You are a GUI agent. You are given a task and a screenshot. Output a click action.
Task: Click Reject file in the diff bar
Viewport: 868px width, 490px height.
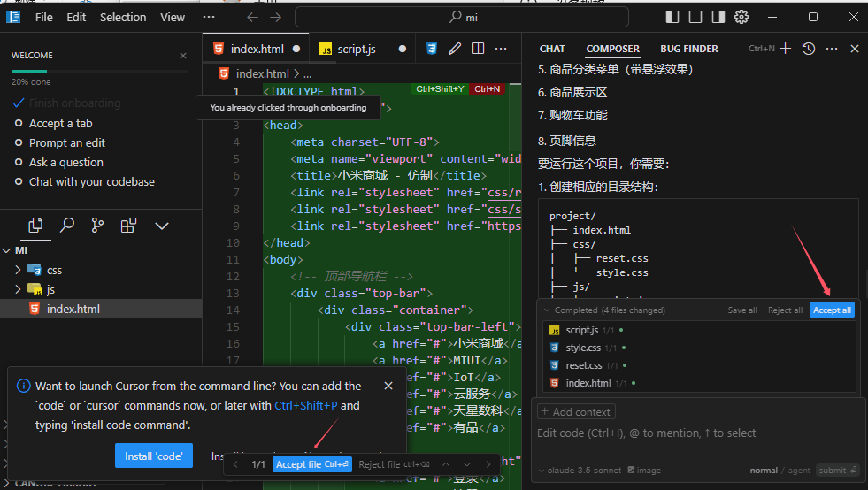394,464
